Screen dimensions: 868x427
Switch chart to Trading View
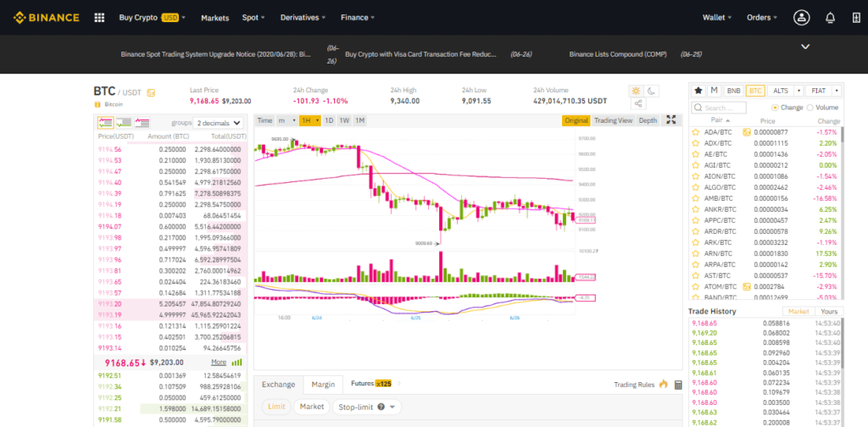[x=613, y=120]
